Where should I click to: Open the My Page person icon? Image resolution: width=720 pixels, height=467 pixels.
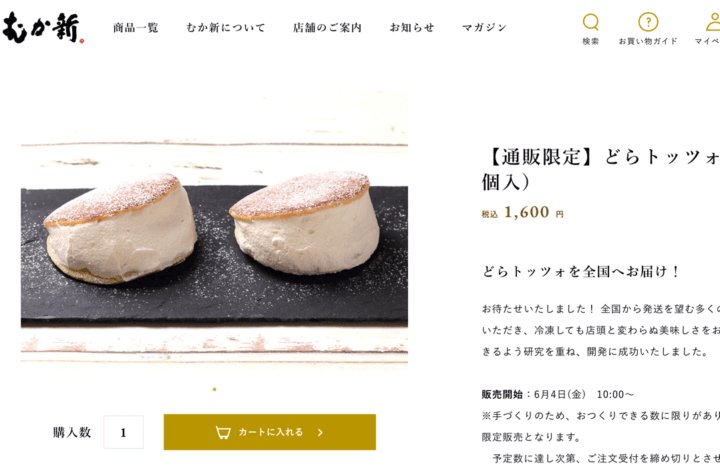click(x=713, y=22)
